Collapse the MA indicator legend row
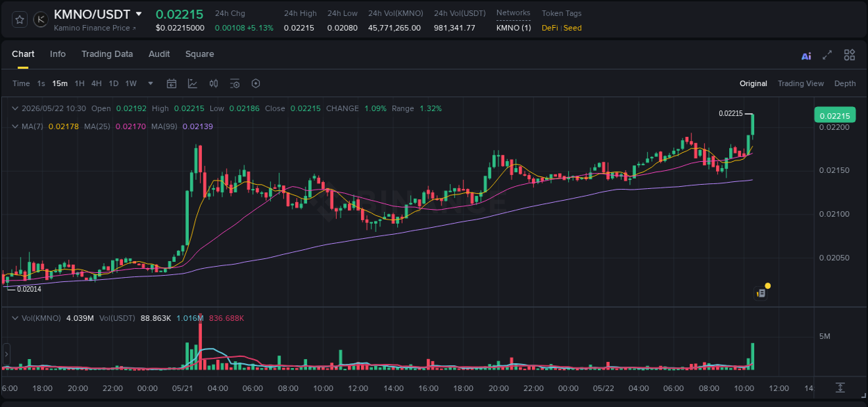The height and width of the screenshot is (407, 868). pos(15,126)
